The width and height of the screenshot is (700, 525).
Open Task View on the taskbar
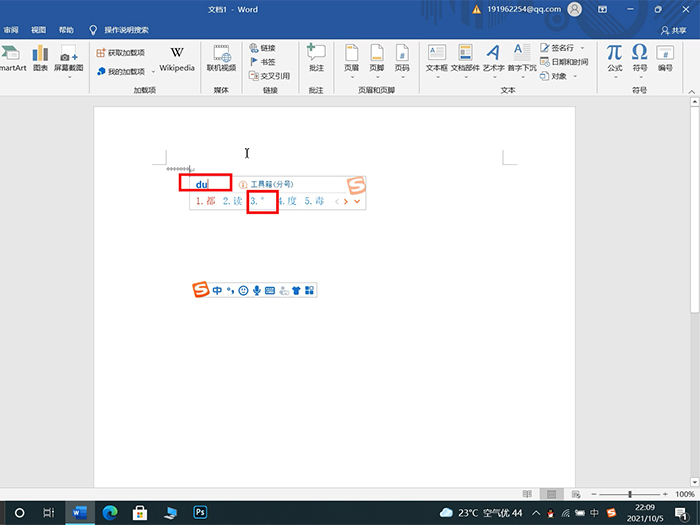tap(48, 512)
